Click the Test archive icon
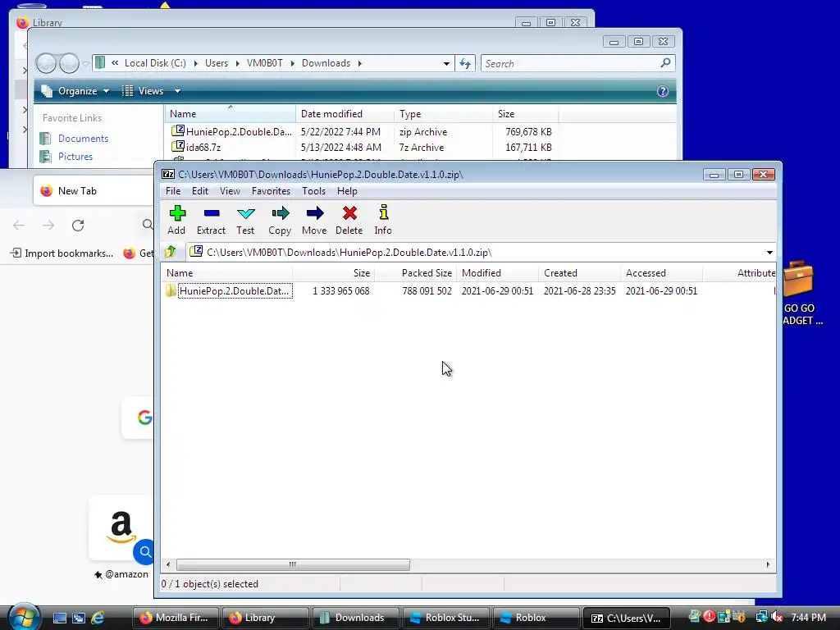The height and width of the screenshot is (630, 840). 246,213
